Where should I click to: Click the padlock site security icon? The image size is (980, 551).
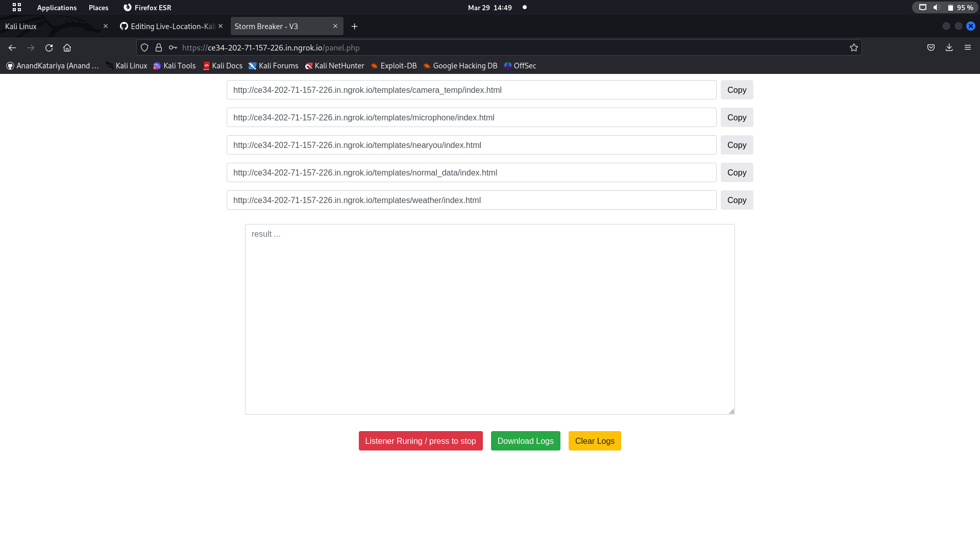[x=159, y=47]
